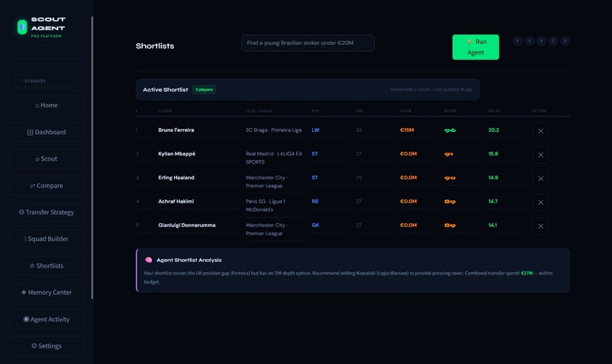Open the Agent Activity page
The image size is (612, 364).
click(46, 319)
